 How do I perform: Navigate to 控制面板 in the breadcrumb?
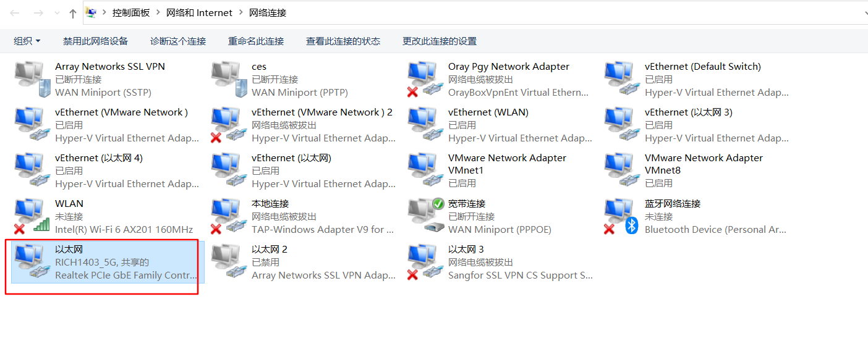(x=131, y=13)
